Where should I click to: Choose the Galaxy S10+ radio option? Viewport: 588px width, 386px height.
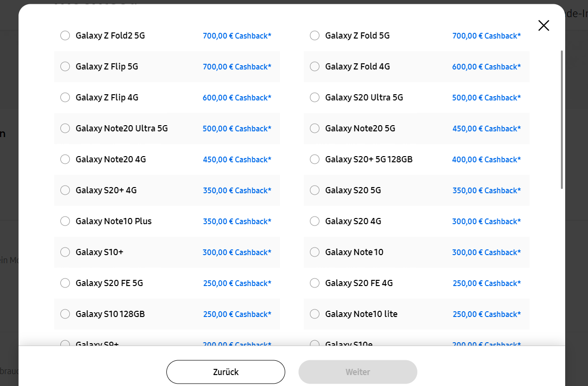(65, 252)
